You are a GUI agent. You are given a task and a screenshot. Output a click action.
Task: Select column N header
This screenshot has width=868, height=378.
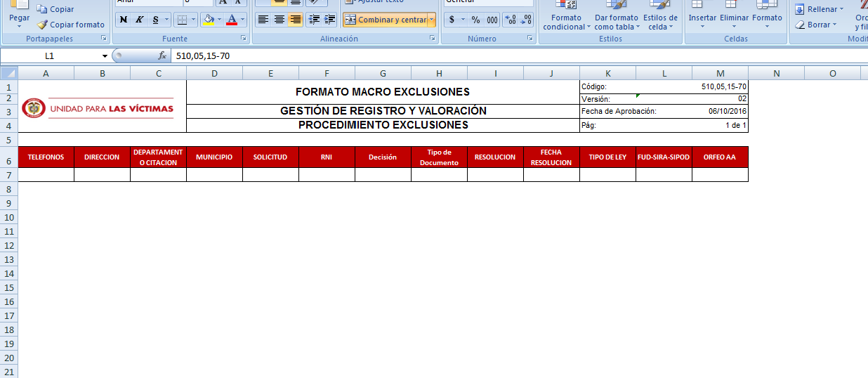(x=776, y=73)
